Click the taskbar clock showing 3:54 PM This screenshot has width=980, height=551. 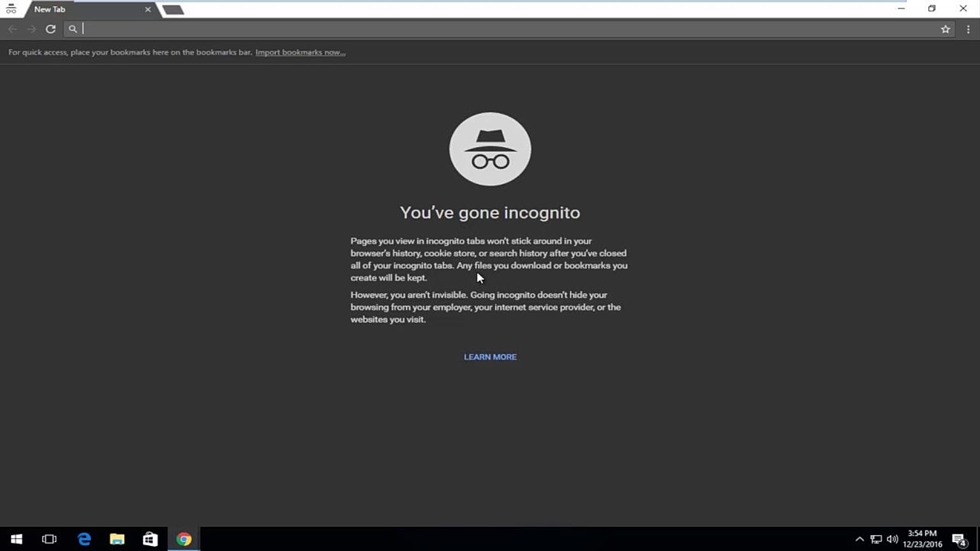[x=923, y=539]
